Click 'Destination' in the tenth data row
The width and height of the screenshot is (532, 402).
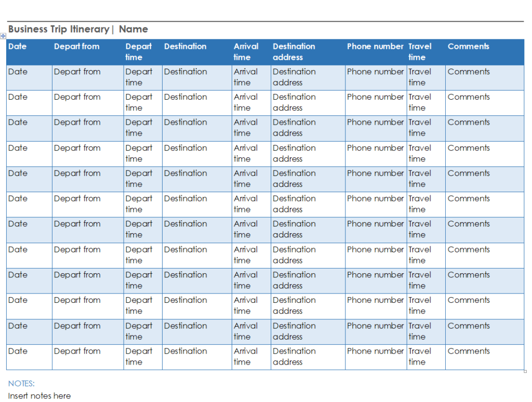pos(185,300)
